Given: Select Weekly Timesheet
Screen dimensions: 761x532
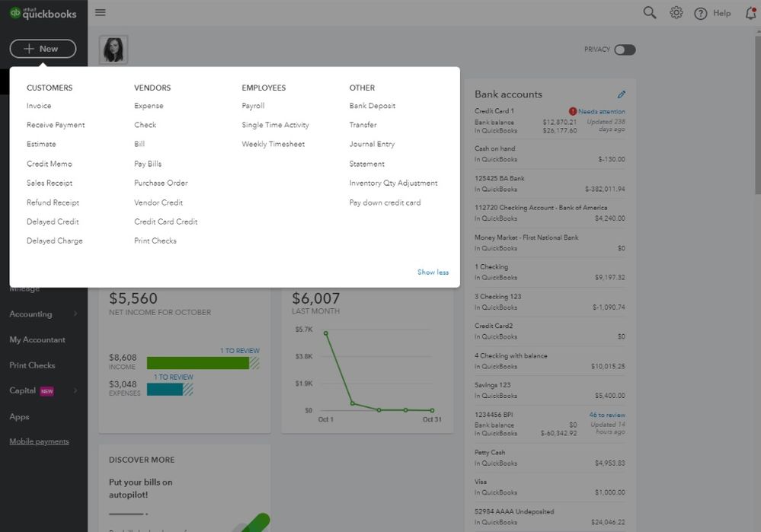Looking at the screenshot, I should coord(273,144).
